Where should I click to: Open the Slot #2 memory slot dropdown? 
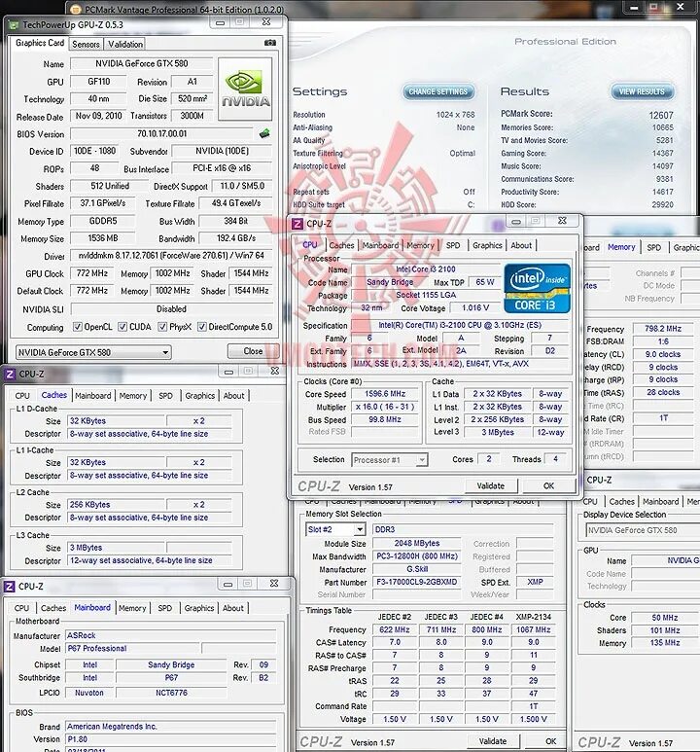coord(335,529)
